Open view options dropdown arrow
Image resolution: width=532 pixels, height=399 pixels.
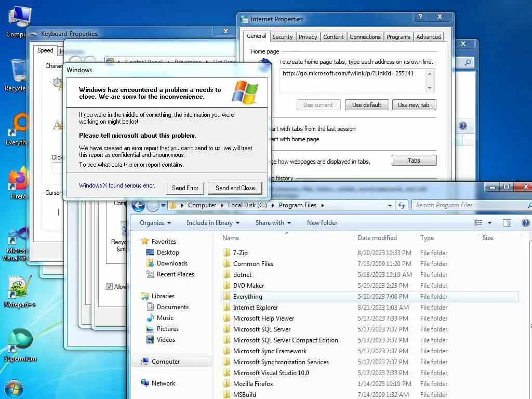pyautogui.click(x=489, y=223)
